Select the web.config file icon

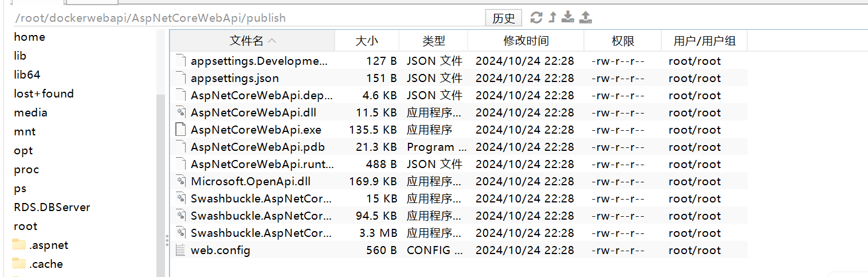[x=180, y=250]
